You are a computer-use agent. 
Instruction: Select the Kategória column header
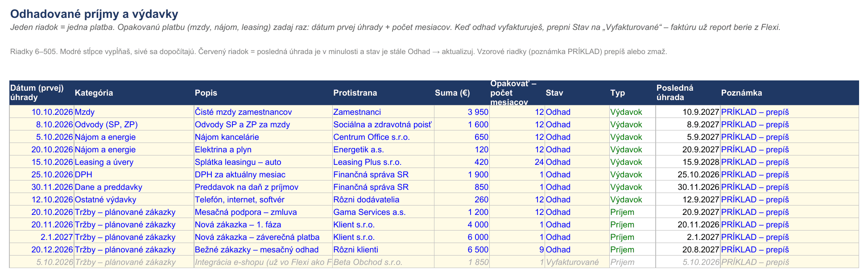134,93
